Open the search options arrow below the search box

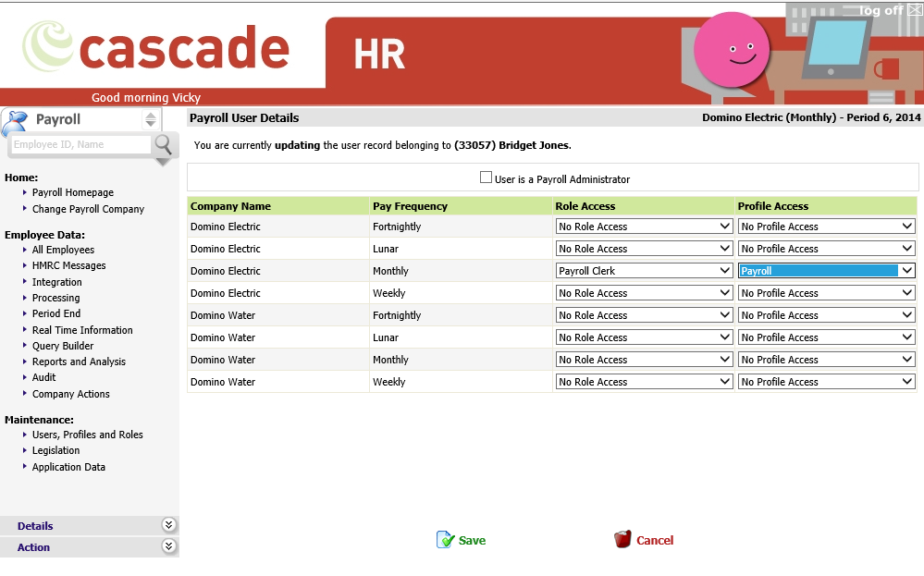coord(163,162)
